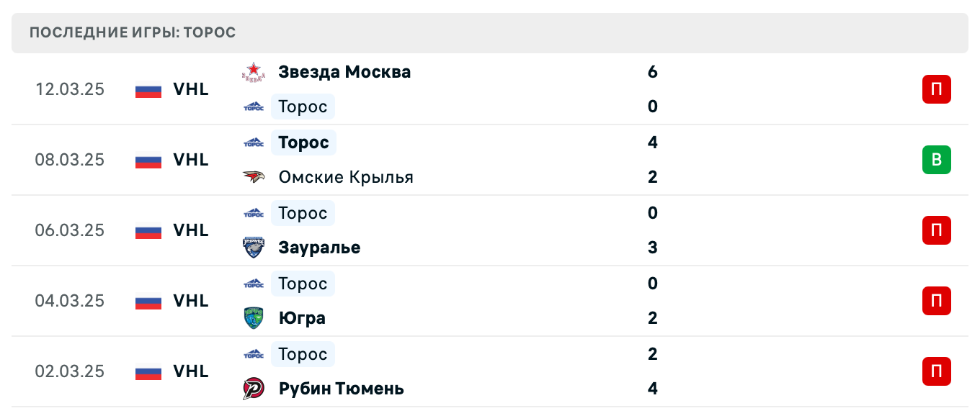Click the П badge next to the Югра match
The image size is (980, 416).
point(937,301)
